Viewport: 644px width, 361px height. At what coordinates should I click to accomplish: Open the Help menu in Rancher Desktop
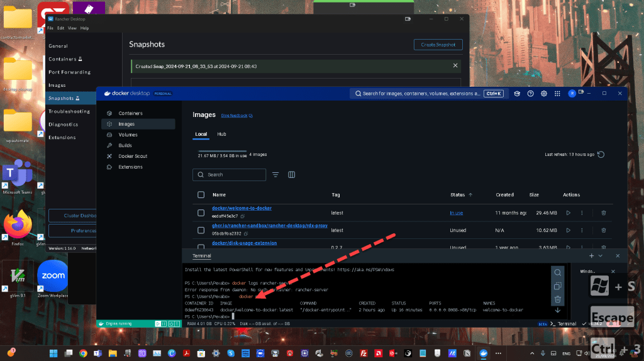pyautogui.click(x=85, y=28)
